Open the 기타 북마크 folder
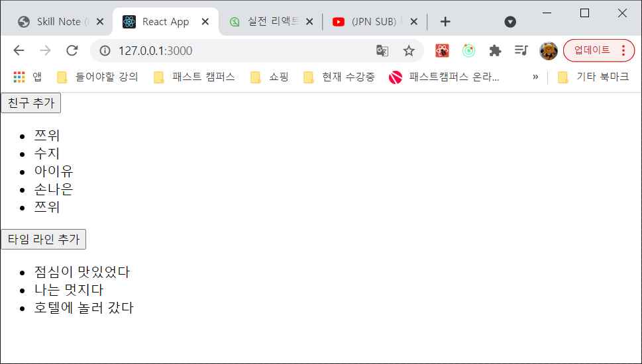The height and width of the screenshot is (364, 642). click(x=594, y=77)
